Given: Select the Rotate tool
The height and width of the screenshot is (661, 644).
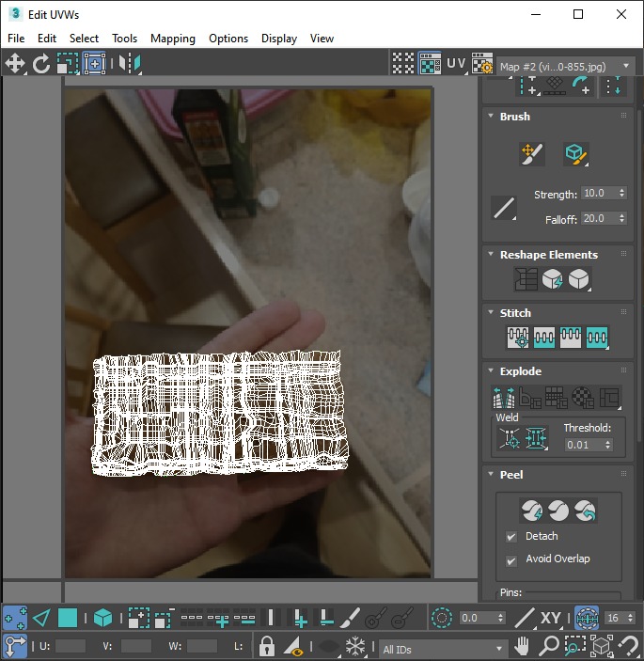Looking at the screenshot, I should (x=41, y=64).
